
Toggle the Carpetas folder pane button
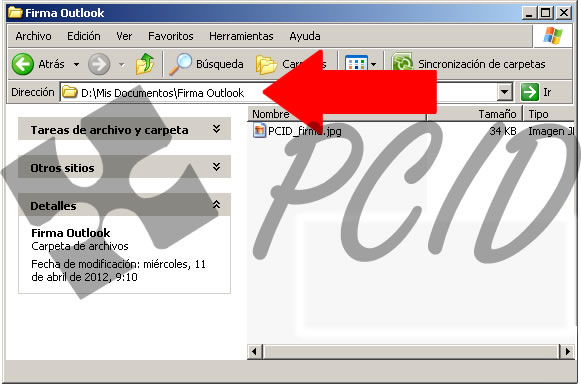click(x=291, y=64)
